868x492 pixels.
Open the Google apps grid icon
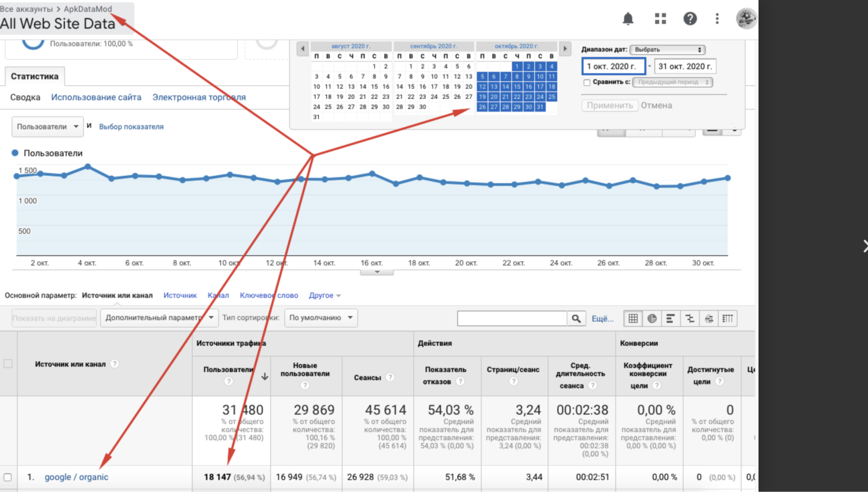[x=660, y=19]
